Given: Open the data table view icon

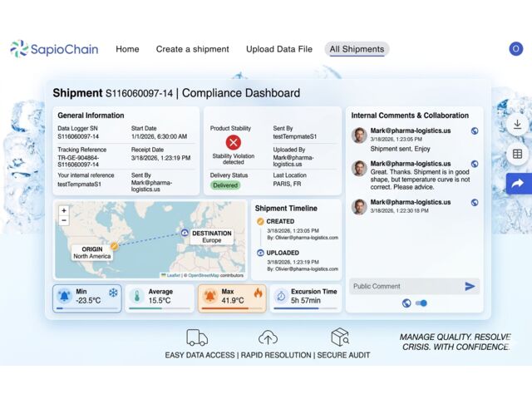Looking at the screenshot, I should click(516, 154).
